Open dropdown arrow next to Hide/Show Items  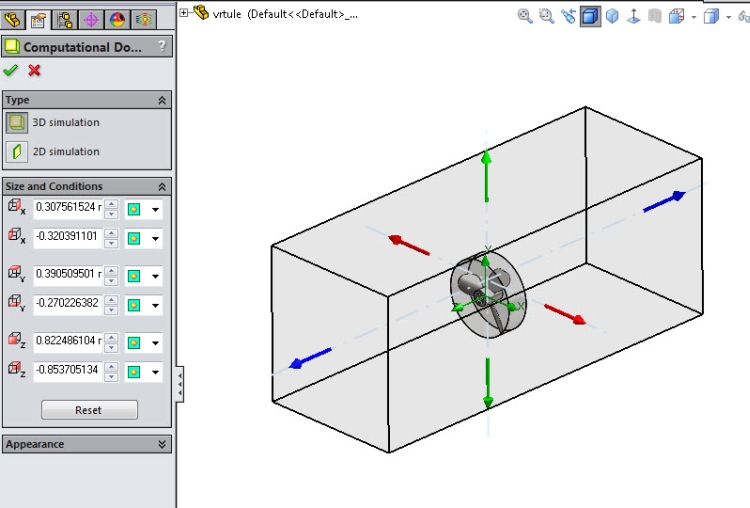pos(694,17)
